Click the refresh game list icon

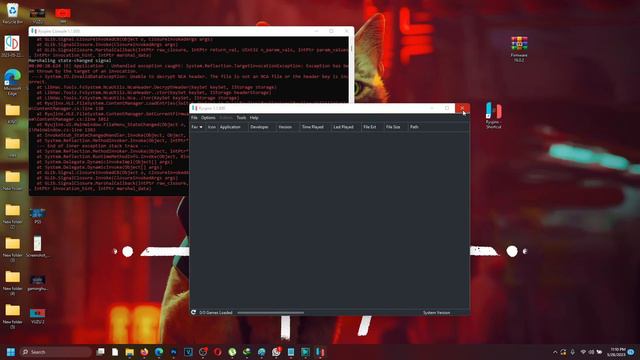pyautogui.click(x=193, y=312)
